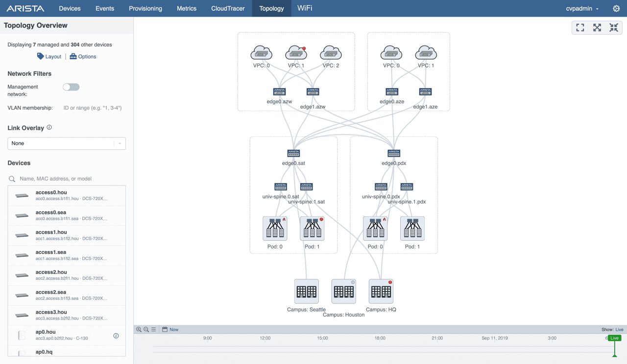Open the Link Overlay dropdown
627x364 pixels.
pos(66,143)
